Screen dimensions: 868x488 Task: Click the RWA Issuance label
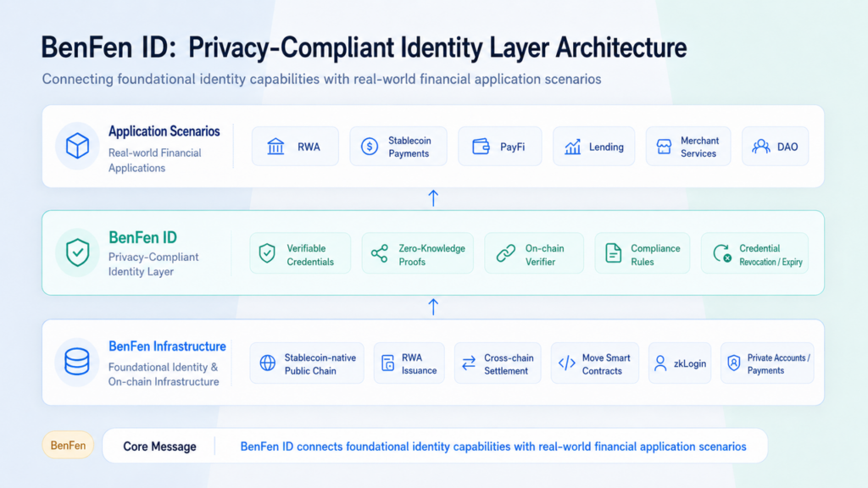point(419,364)
